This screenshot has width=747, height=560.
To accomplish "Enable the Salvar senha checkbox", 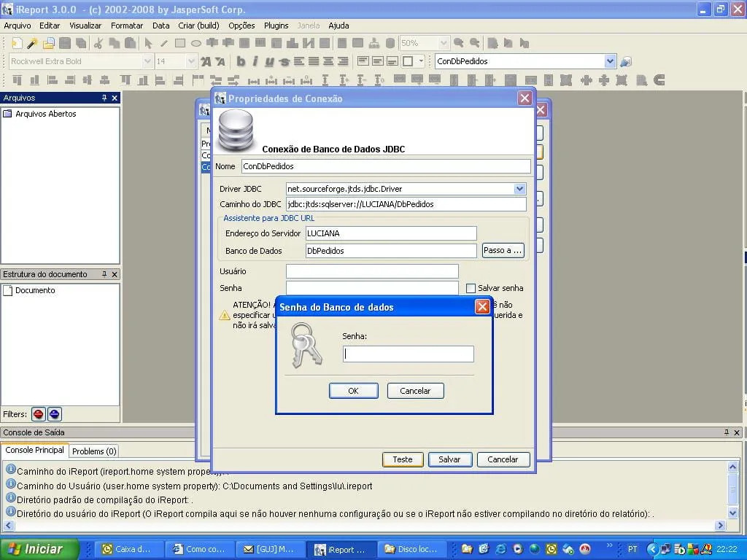I will (x=471, y=289).
